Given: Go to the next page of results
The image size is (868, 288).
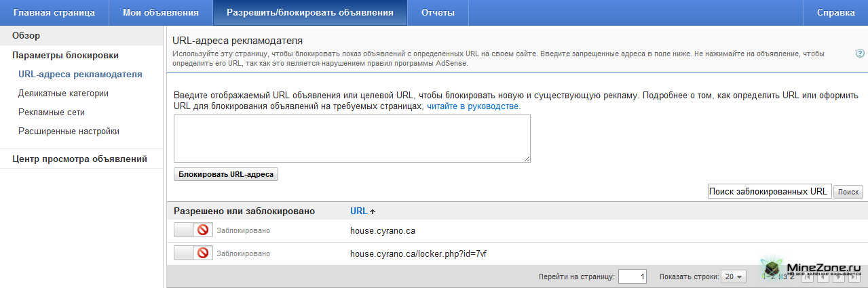Looking at the screenshot, I should click(838, 276).
